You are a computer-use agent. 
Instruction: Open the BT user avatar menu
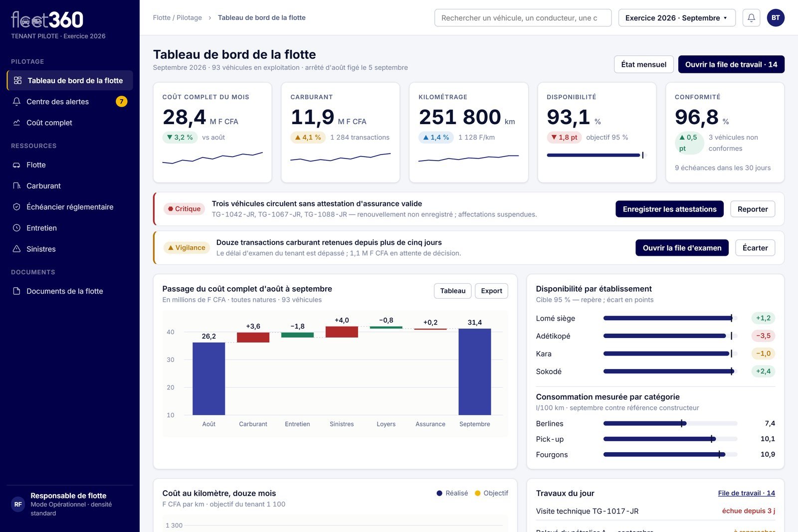(x=776, y=18)
